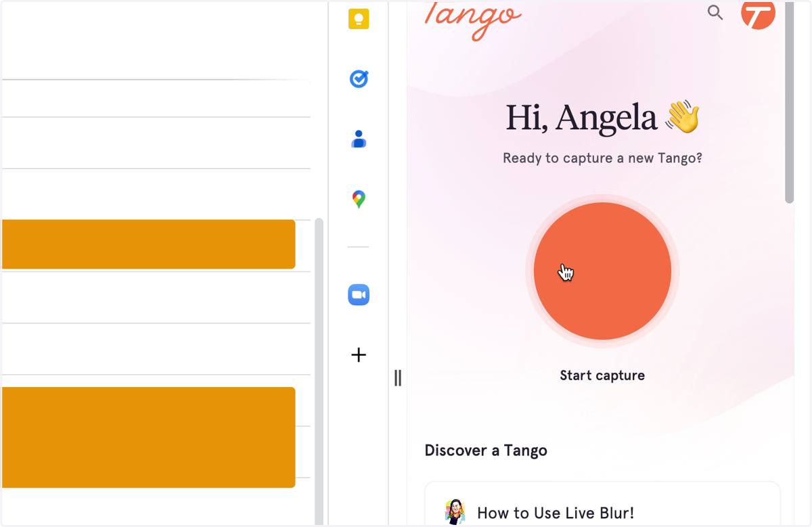
Task: Open Google Keep in the side panel
Action: 359,18
